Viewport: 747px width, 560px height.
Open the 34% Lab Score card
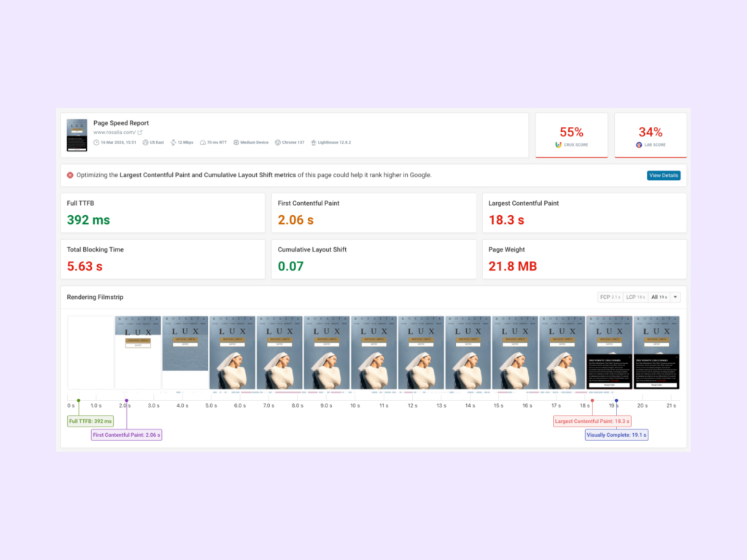(650, 135)
